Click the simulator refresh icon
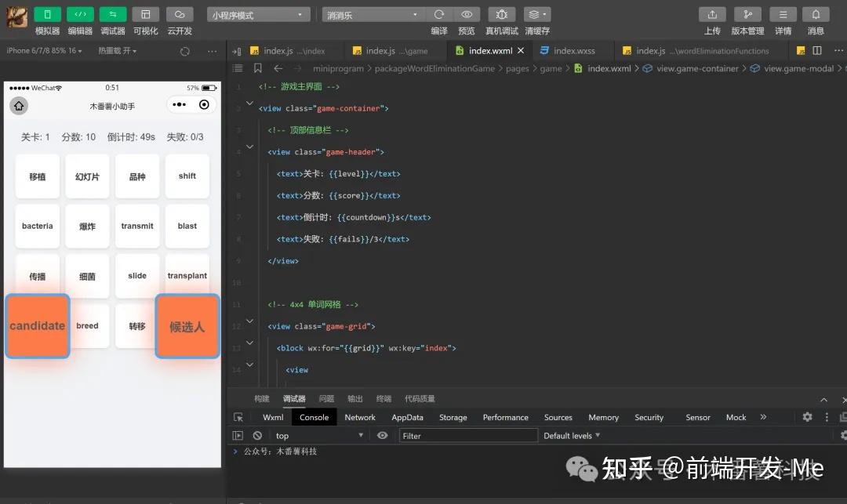The height and width of the screenshot is (504, 847). pos(185,51)
